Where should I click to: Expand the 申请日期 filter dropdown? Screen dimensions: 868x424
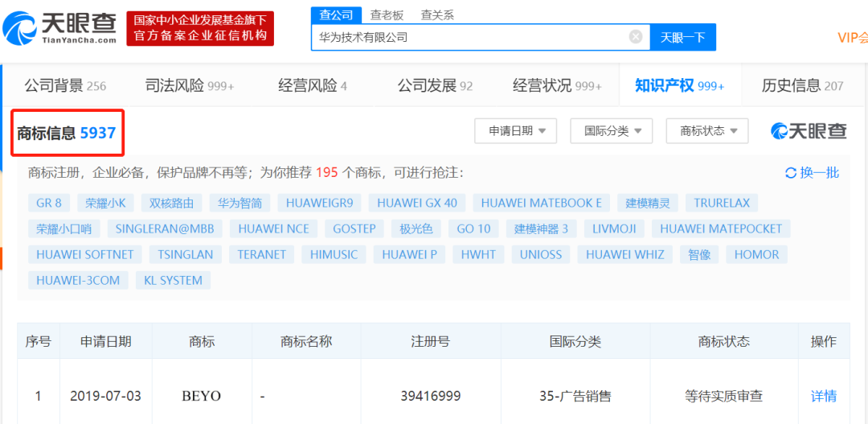(515, 131)
